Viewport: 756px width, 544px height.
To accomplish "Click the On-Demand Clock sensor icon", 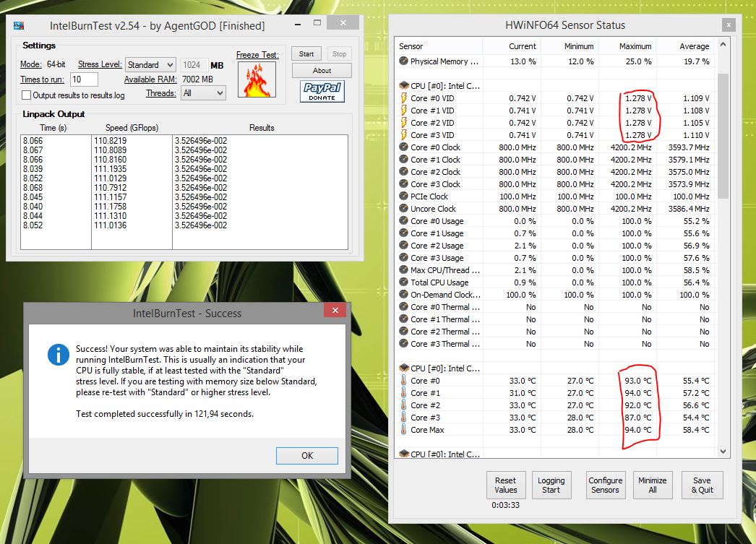I will click(x=403, y=295).
